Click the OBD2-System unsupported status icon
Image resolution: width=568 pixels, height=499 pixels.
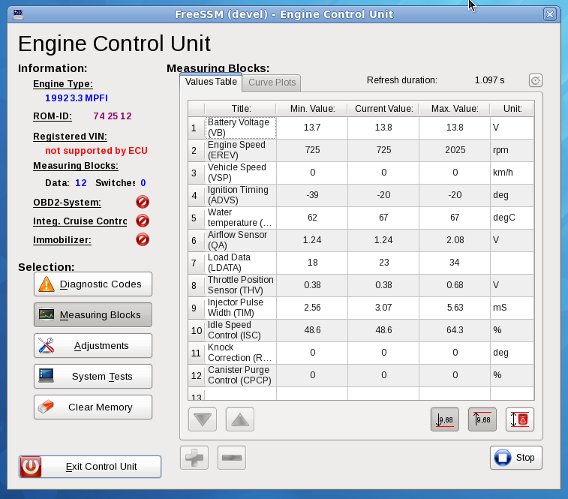pyautogui.click(x=142, y=202)
